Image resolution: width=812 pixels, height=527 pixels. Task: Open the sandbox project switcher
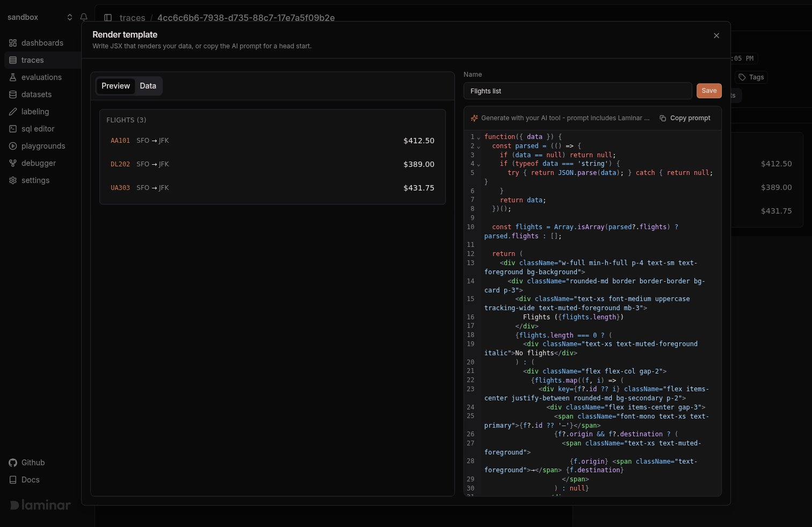point(39,17)
